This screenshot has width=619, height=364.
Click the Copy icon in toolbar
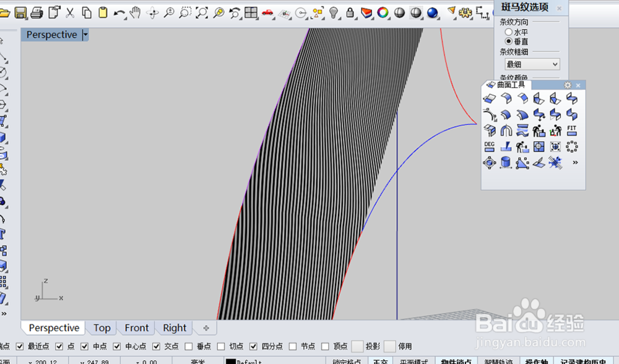tap(87, 12)
